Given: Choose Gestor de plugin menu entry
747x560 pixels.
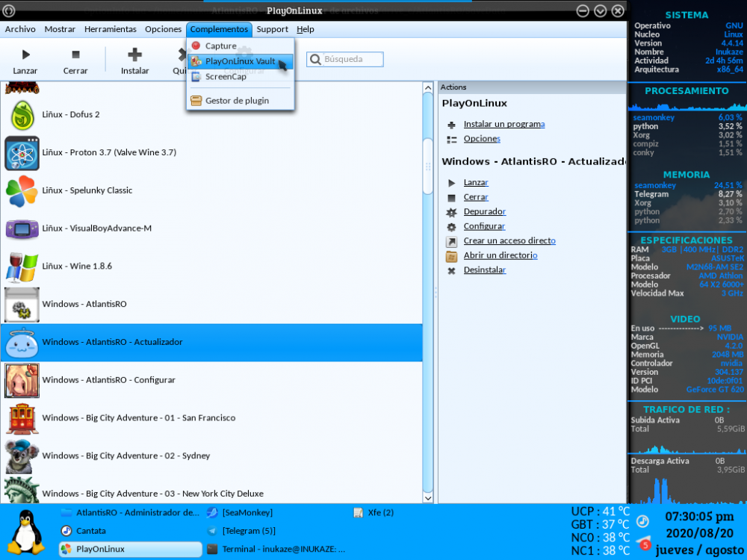Looking at the screenshot, I should pos(237,101).
